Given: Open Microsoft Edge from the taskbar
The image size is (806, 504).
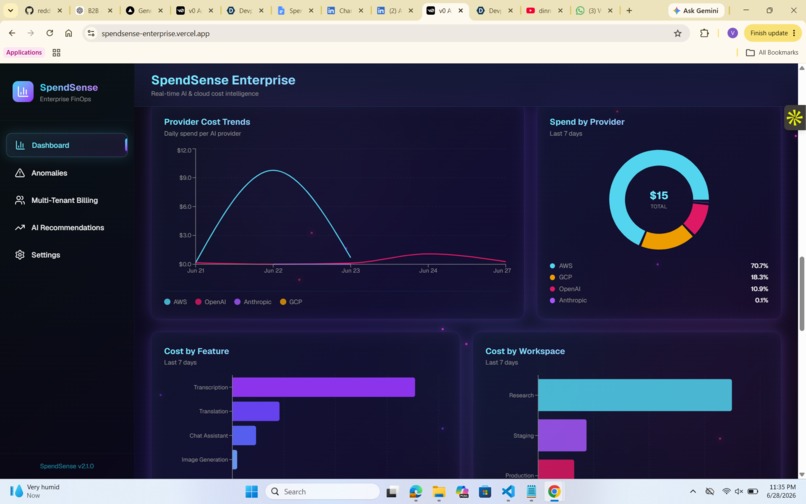Looking at the screenshot, I should coord(415,492).
